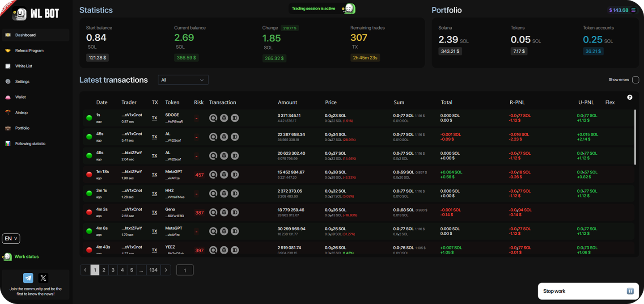Open Referral Program in sidebar

tap(29, 51)
